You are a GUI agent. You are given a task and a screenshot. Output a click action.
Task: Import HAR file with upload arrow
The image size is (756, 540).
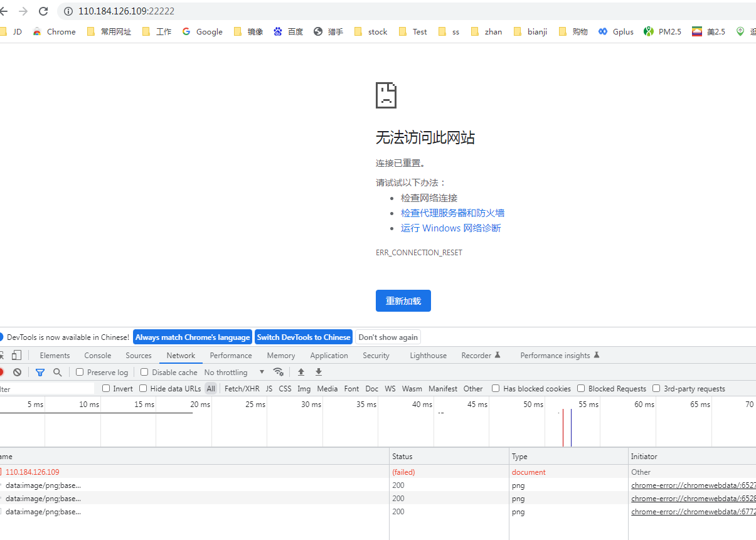[x=301, y=372]
